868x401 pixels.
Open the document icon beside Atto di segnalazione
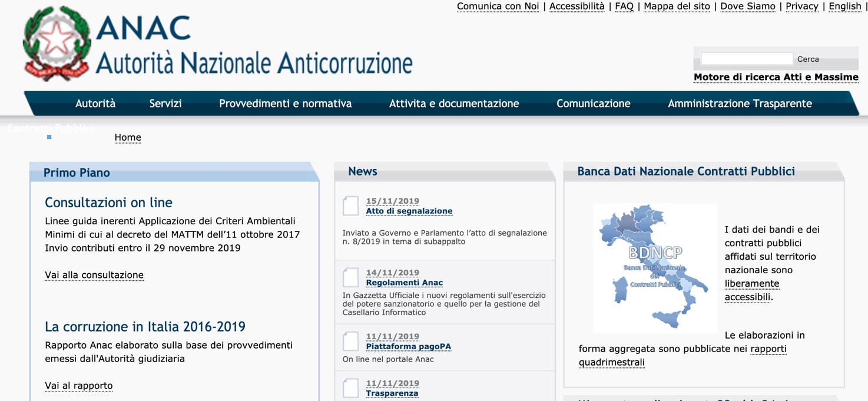[x=351, y=206]
